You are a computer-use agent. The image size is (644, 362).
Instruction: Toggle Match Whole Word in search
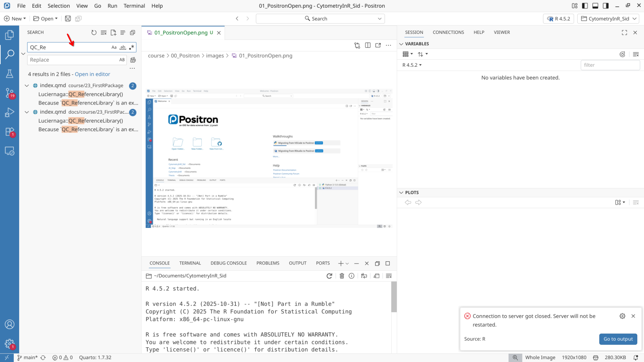click(x=123, y=47)
